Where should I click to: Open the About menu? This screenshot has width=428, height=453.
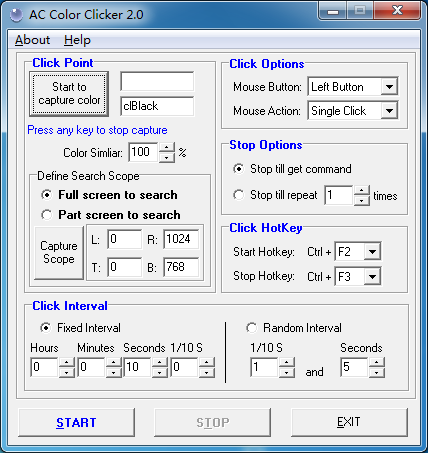32,40
